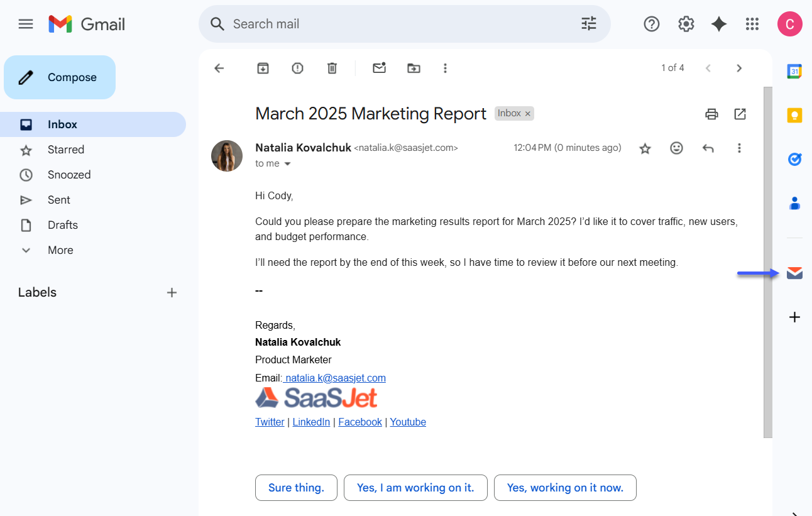The image size is (812, 516).
Task: Go to the Drafts folder
Action: 63,225
